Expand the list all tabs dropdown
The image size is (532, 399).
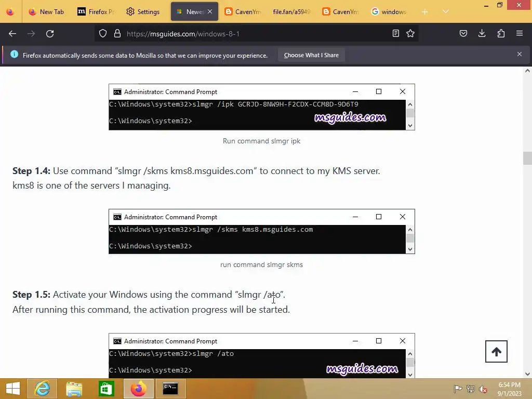click(446, 12)
